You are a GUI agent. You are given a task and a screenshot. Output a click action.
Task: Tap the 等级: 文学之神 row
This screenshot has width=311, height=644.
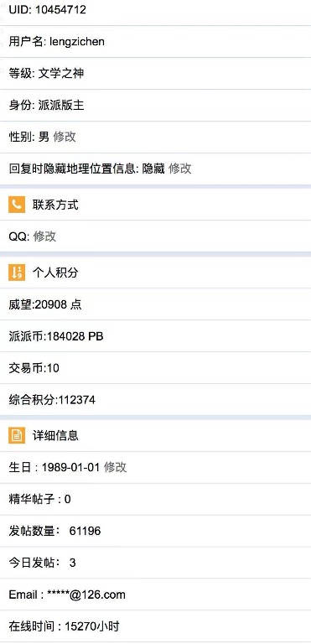click(x=155, y=74)
